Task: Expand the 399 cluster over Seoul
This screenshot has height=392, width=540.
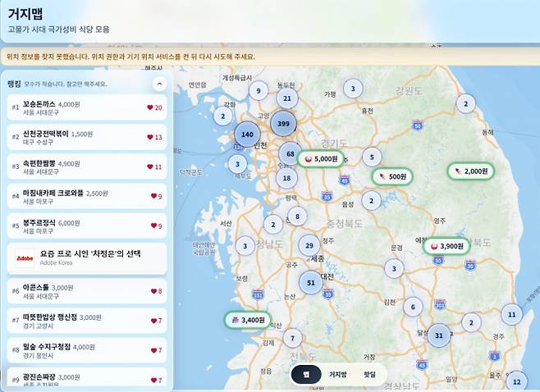Action: (283, 124)
